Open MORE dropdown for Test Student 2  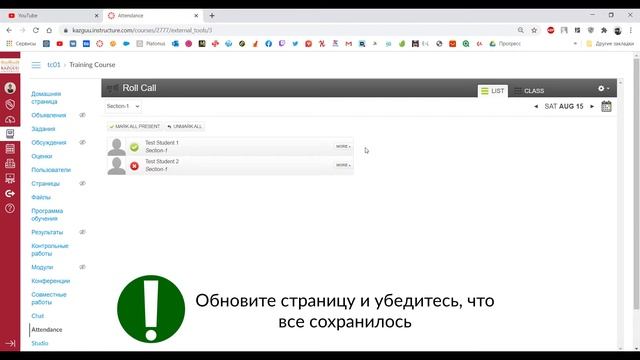[343, 165]
